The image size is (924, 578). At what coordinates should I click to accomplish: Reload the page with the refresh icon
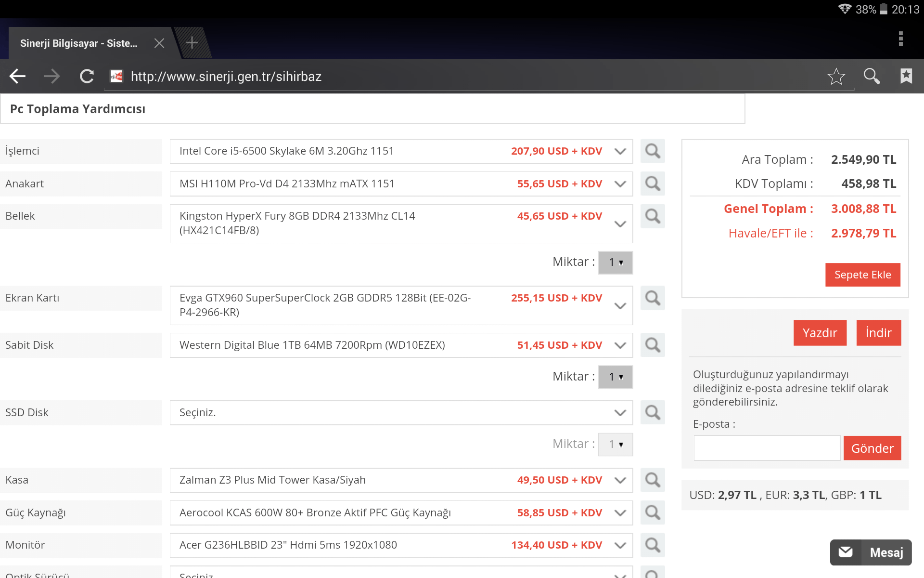pos(87,76)
